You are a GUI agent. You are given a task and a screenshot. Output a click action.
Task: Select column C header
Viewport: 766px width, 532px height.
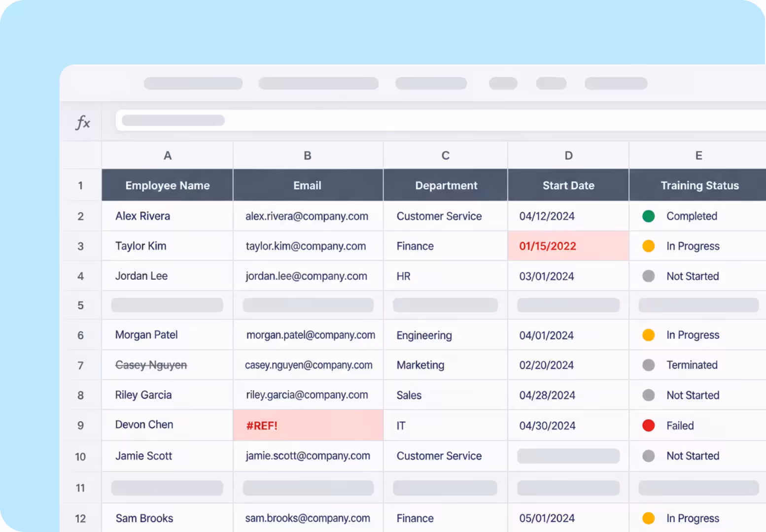(446, 156)
